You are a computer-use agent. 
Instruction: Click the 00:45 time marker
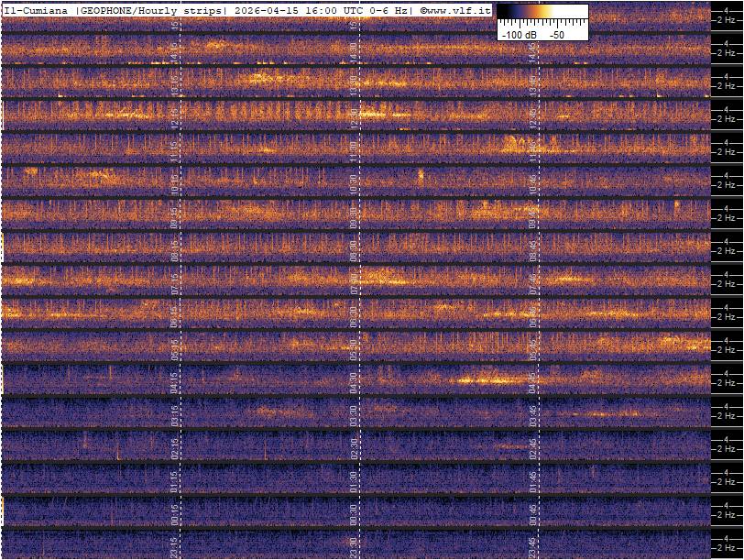point(531,514)
